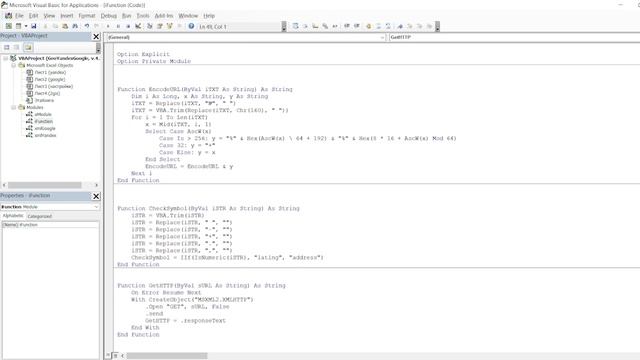Screen dimensions: 640x360
Task: Save the project with the floppy icon
Action: (33, 26)
